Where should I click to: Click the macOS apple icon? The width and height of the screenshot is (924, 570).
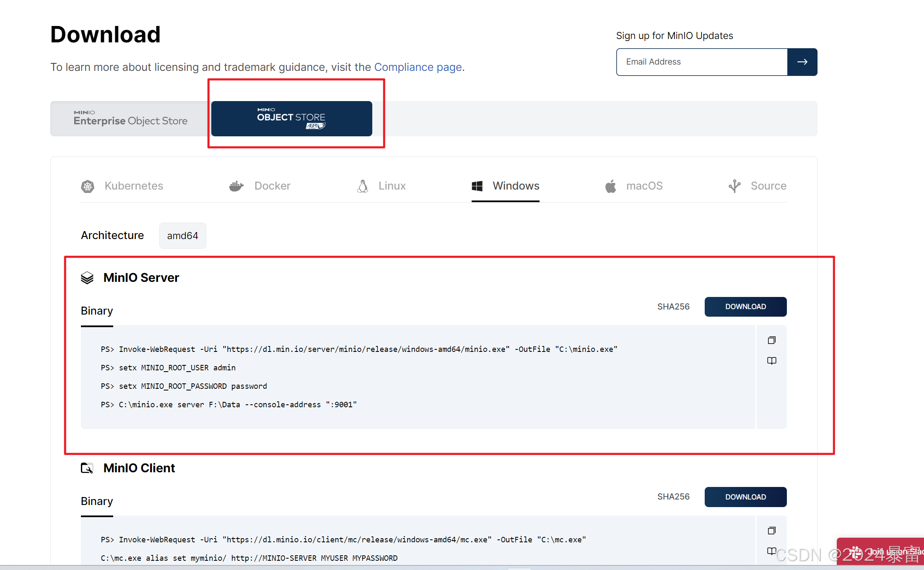click(x=611, y=186)
